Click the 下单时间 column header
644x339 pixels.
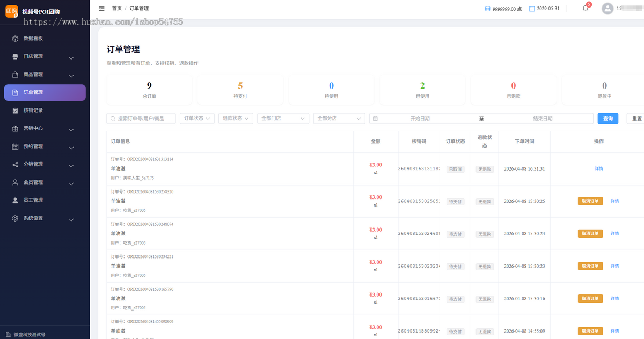click(524, 142)
